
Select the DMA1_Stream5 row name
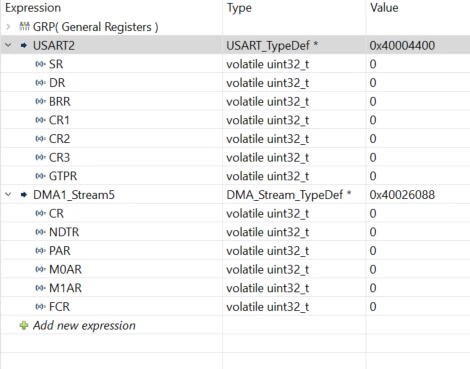[74, 195]
